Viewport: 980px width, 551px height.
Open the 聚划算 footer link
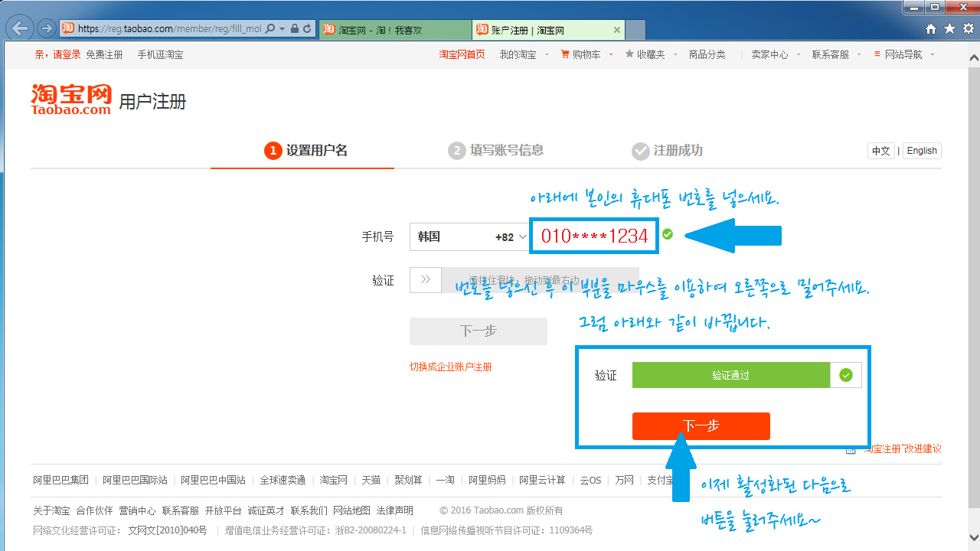click(408, 480)
